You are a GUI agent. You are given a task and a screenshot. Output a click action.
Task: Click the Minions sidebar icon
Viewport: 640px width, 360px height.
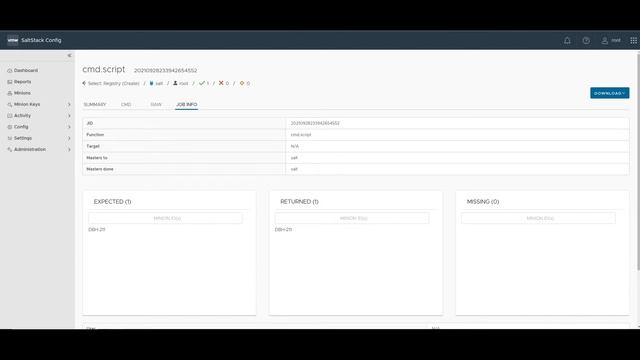10,93
